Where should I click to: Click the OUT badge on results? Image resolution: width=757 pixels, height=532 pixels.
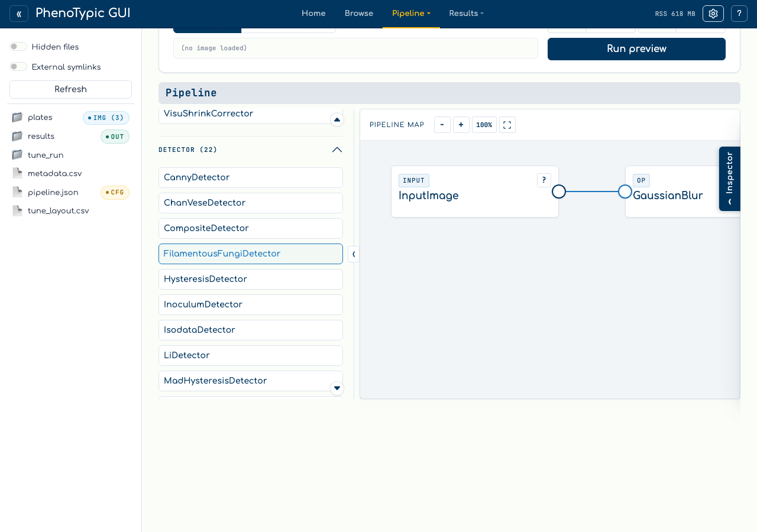pyautogui.click(x=115, y=137)
